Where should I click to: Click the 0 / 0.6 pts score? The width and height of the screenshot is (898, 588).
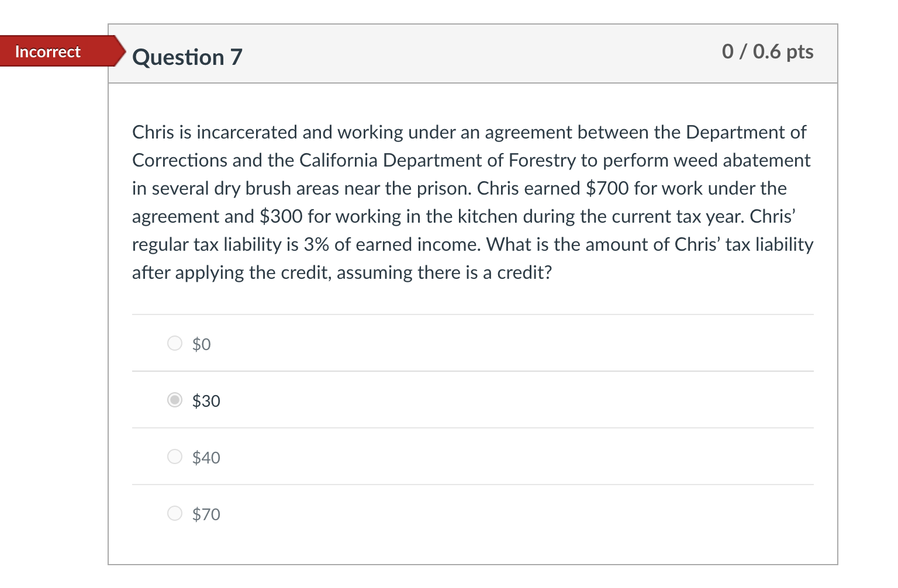pos(767,51)
